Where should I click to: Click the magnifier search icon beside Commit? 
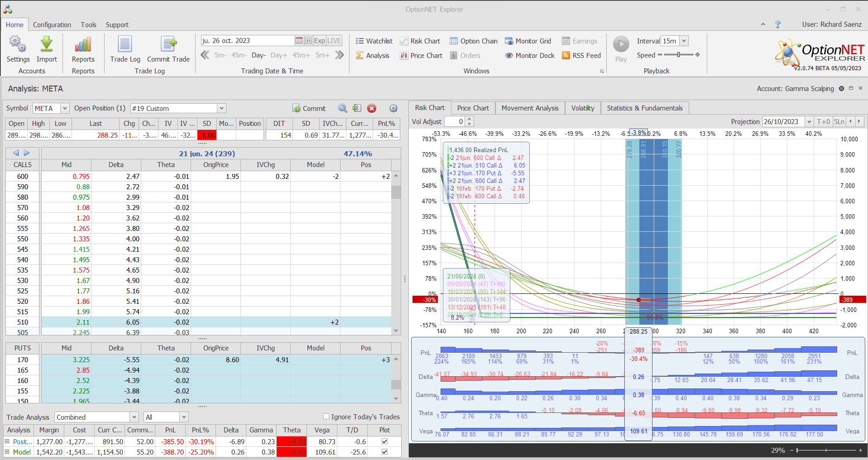point(343,108)
